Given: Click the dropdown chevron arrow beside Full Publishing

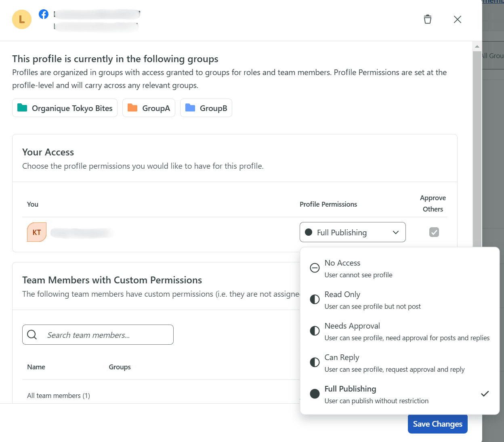Looking at the screenshot, I should click(x=396, y=232).
